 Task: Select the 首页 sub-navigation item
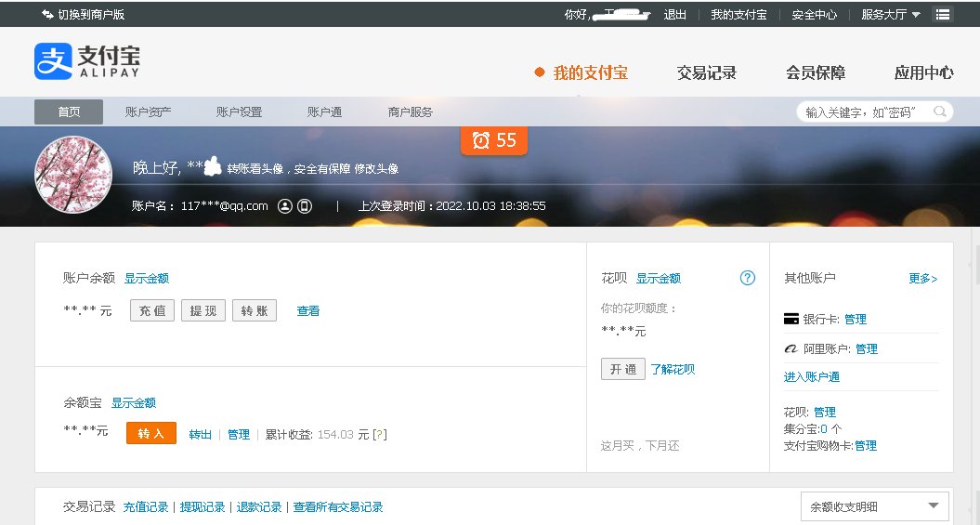[69, 112]
